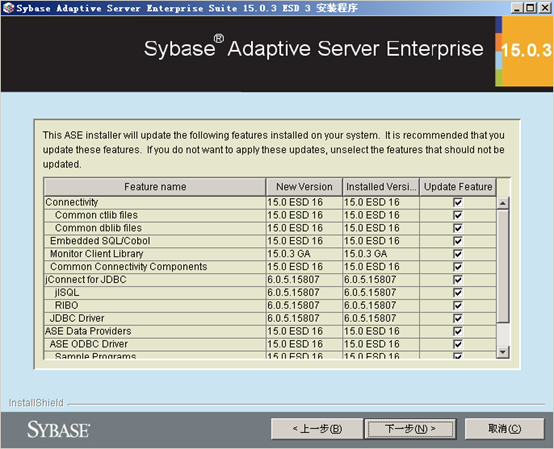Maximize the installer window
The image size is (554, 449).
(x=530, y=8)
